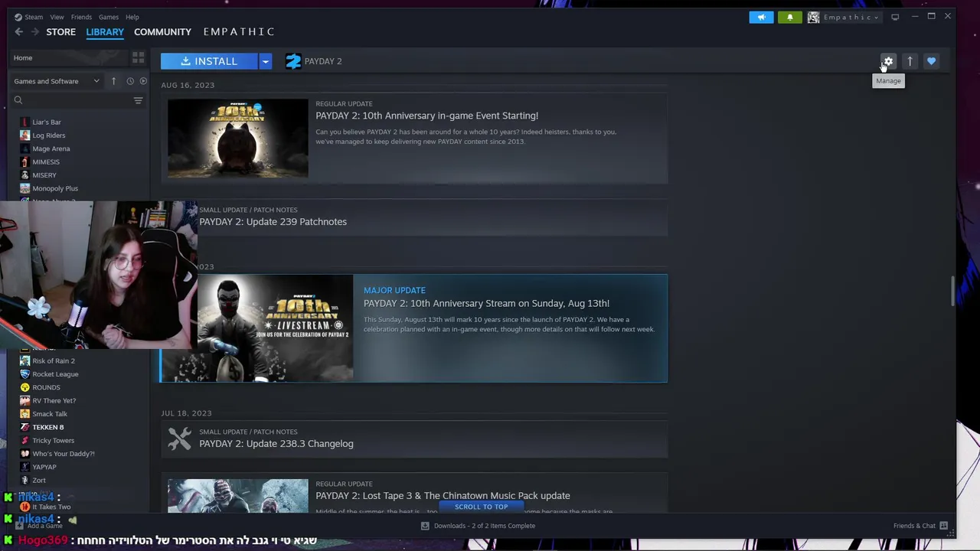Click the ROUNDS game icon
This screenshot has width=980, height=551.
(x=24, y=387)
